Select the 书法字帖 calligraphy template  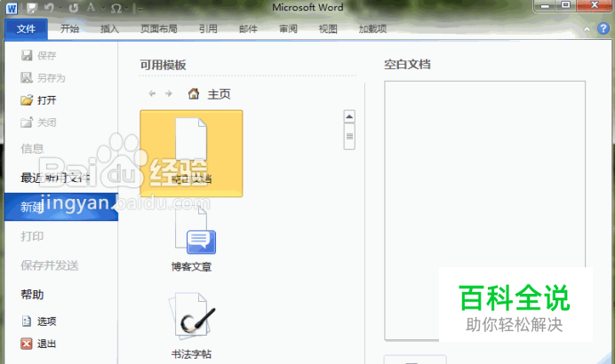coord(191,326)
